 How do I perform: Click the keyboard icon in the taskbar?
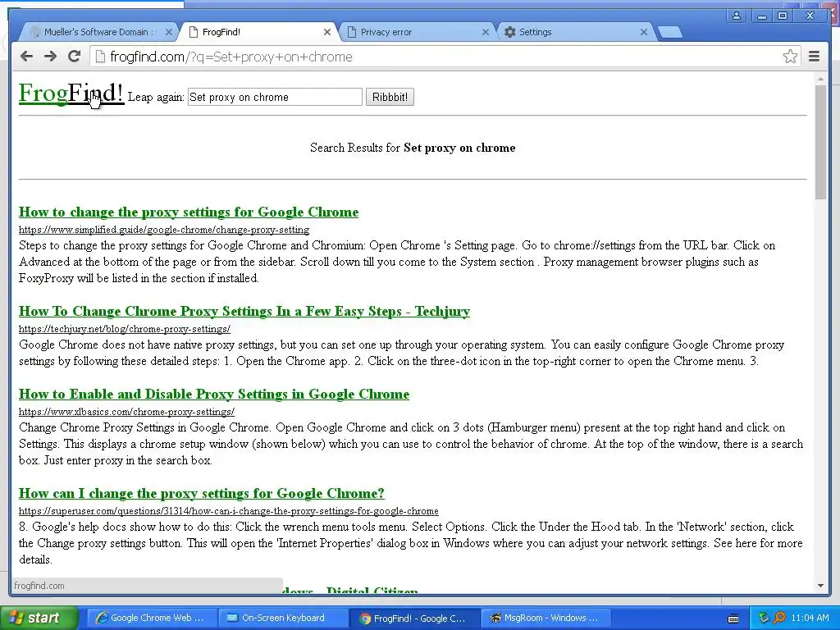(x=733, y=619)
